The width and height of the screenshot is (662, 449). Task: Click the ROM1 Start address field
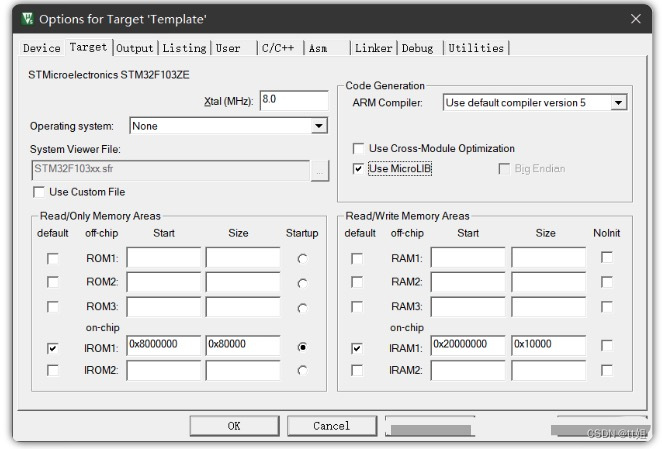pos(164,257)
